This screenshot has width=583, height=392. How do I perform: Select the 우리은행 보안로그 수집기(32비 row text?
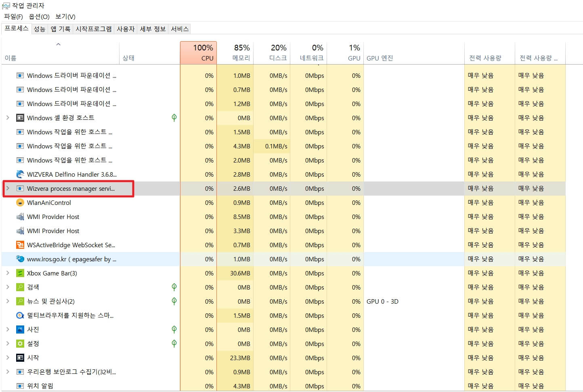tap(71, 372)
